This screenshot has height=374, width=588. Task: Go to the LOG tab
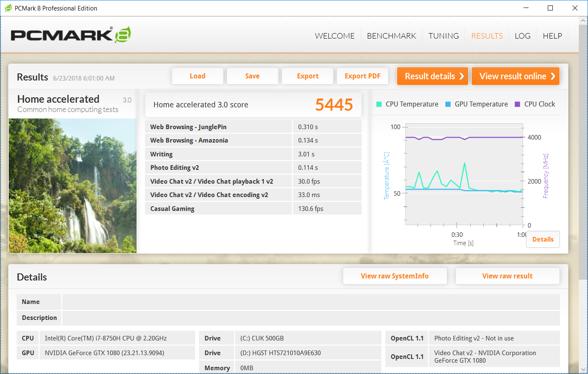(x=523, y=36)
